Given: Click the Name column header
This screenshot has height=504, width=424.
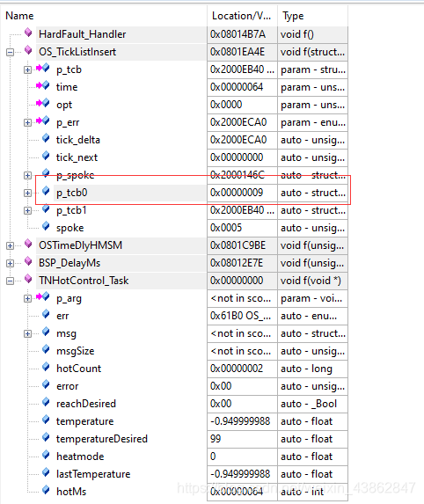Looking at the screenshot, I should [x=19, y=16].
